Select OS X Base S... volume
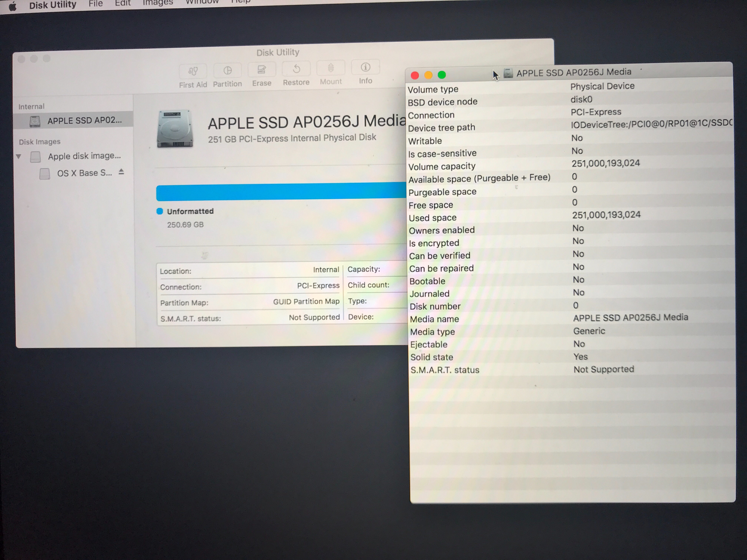The image size is (747, 560). click(84, 173)
